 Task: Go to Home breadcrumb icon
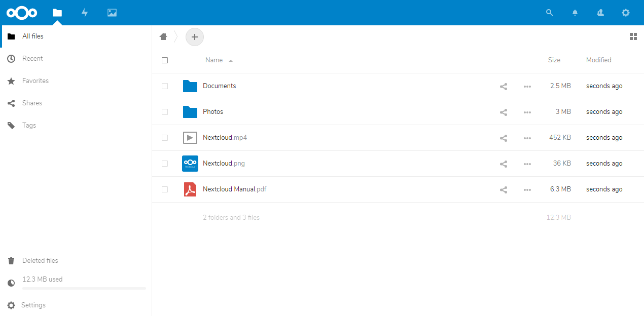(x=163, y=36)
